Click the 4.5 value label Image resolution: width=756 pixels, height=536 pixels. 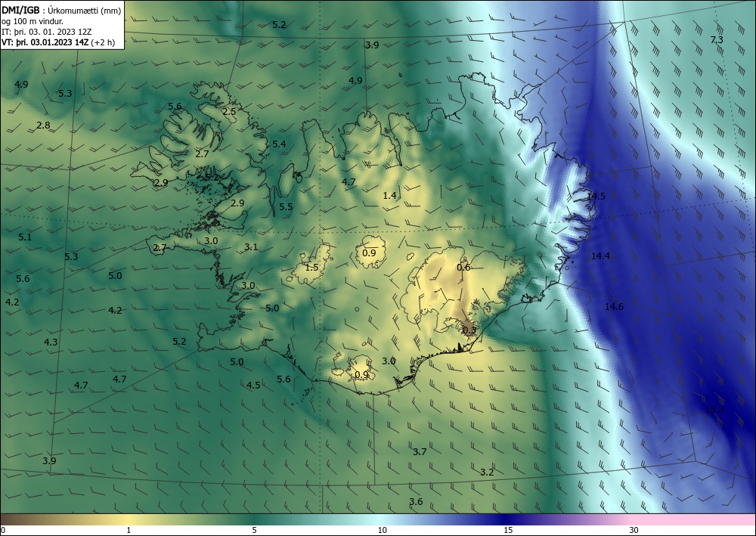pyautogui.click(x=253, y=385)
